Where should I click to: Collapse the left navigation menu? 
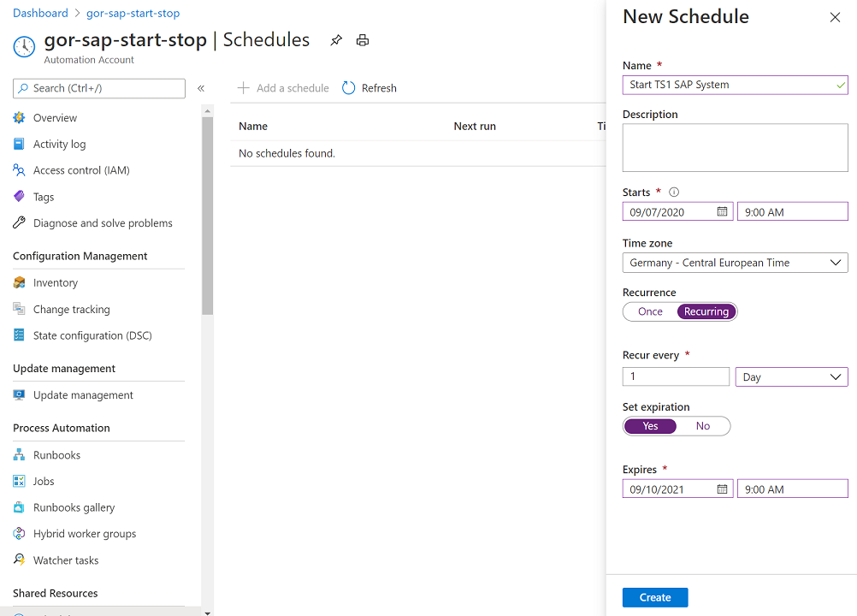[201, 88]
